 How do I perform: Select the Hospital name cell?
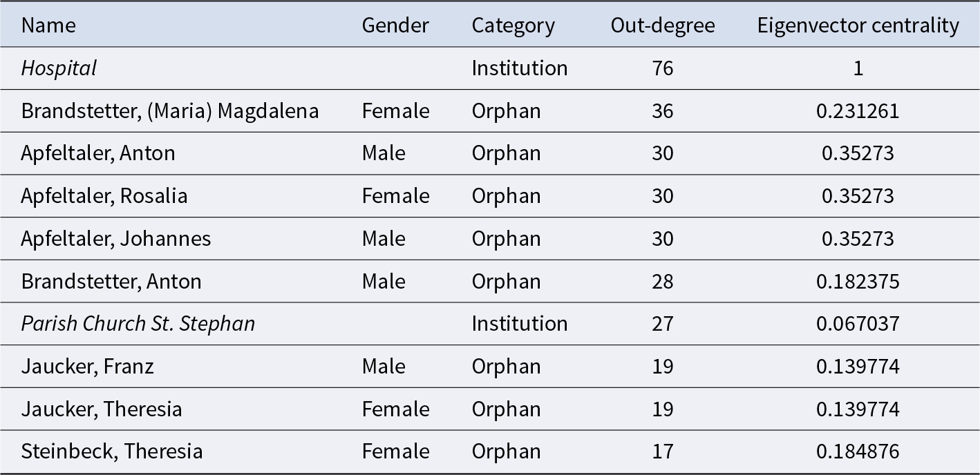point(59,68)
